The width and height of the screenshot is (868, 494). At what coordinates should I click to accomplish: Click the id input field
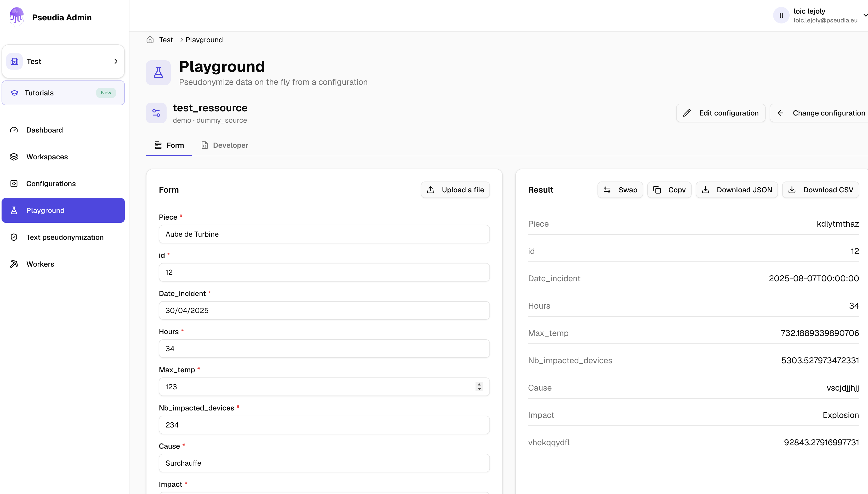coord(324,272)
